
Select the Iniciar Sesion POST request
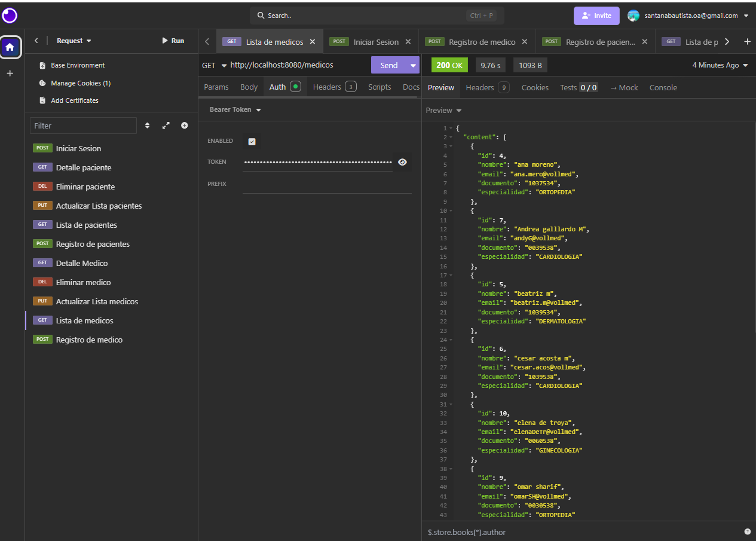click(111, 148)
